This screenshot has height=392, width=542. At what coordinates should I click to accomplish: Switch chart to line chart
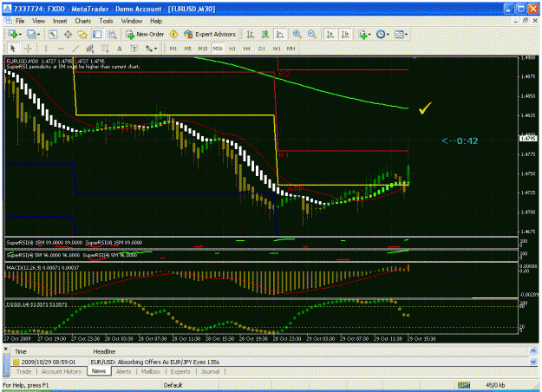point(280,34)
